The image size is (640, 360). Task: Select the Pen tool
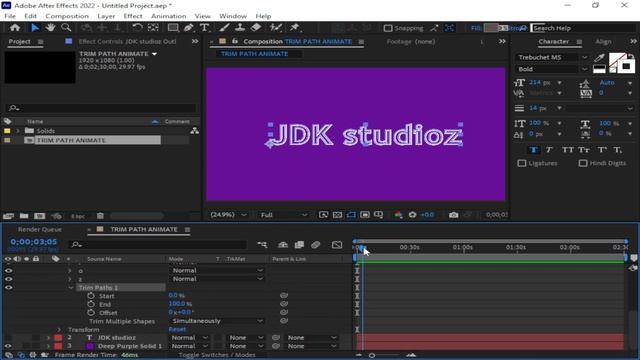tap(189, 28)
